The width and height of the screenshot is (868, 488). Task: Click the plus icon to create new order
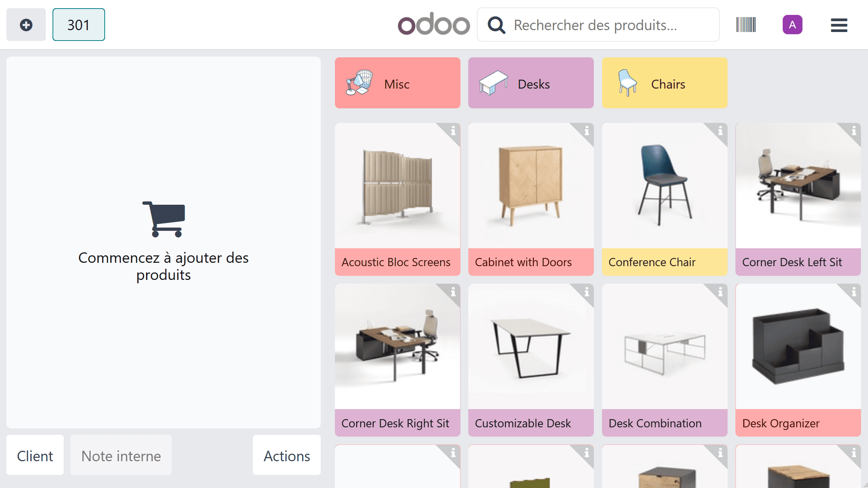(26, 25)
